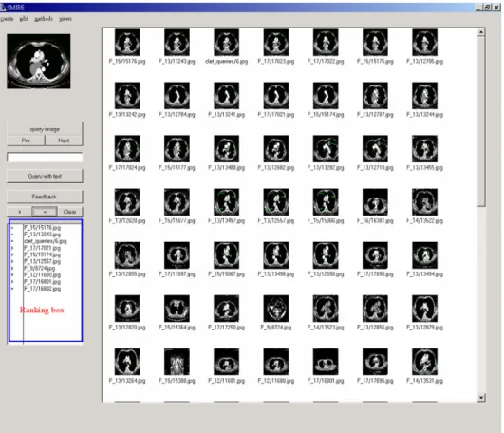The image size is (504, 433).
Task: Open result thumbnail F_17/17097.jpg
Action: point(177,255)
